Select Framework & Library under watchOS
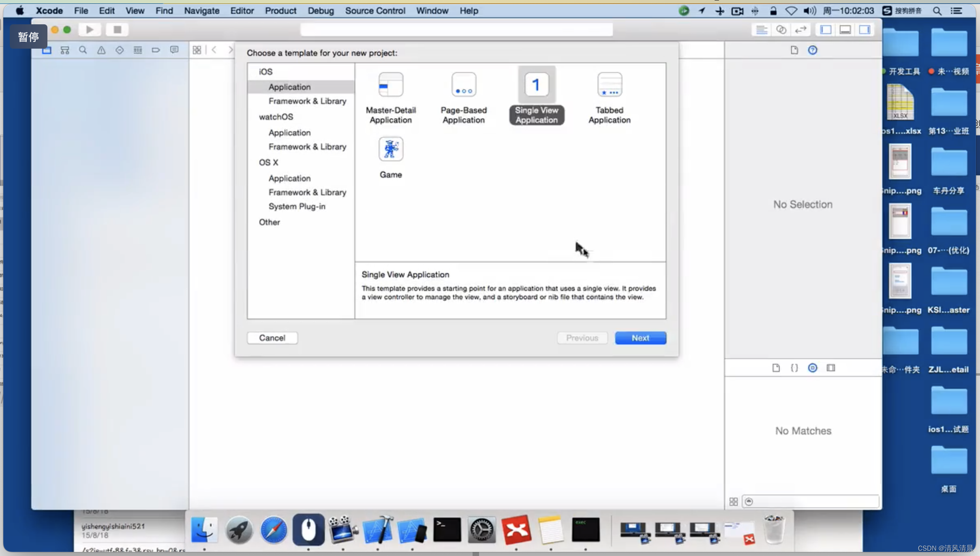This screenshot has width=980, height=556. [x=307, y=147]
